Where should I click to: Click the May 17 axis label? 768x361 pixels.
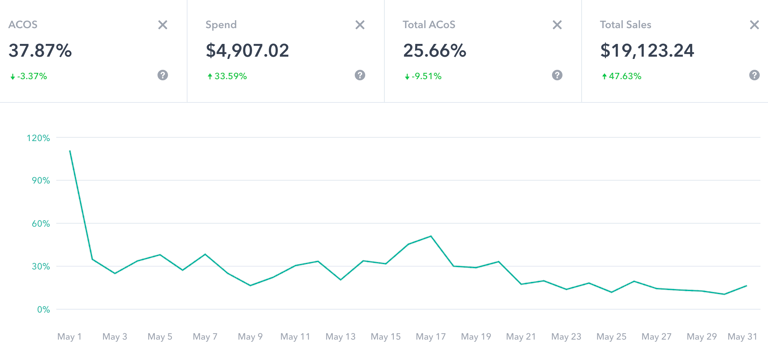tap(431, 337)
